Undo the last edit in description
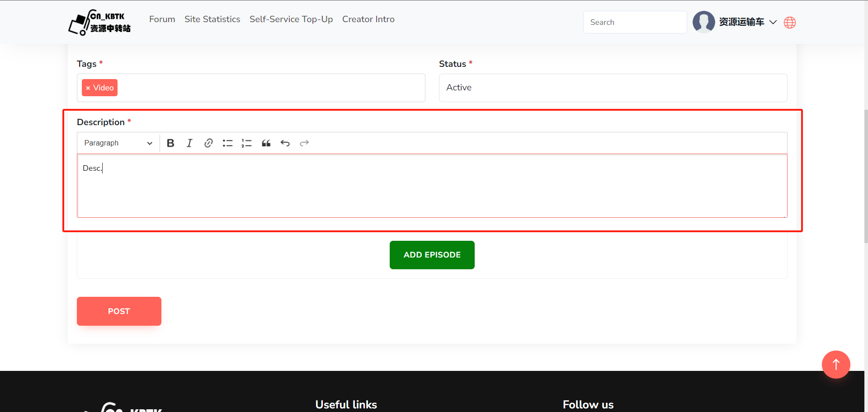The width and height of the screenshot is (868, 412). (285, 143)
